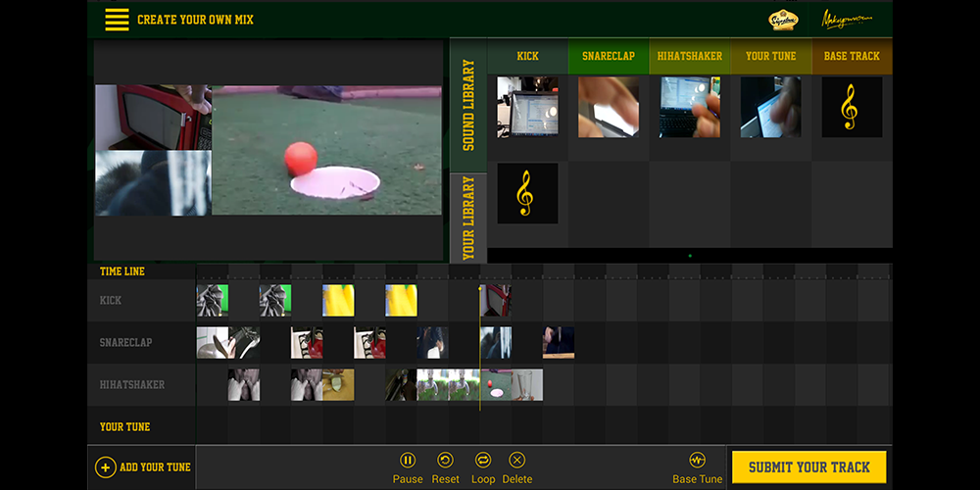Toggle the Loop control
Viewport: 980px width, 490px height.
(x=482, y=461)
